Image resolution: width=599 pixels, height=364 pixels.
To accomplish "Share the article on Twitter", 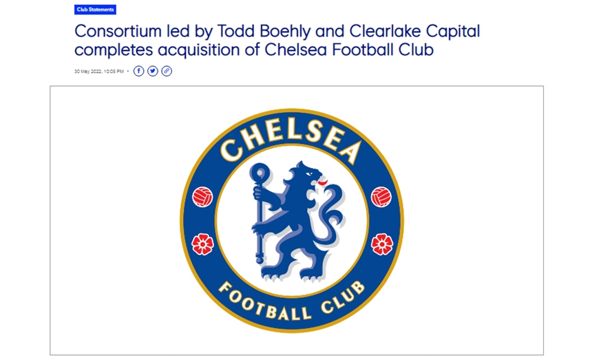I will pyautogui.click(x=153, y=71).
